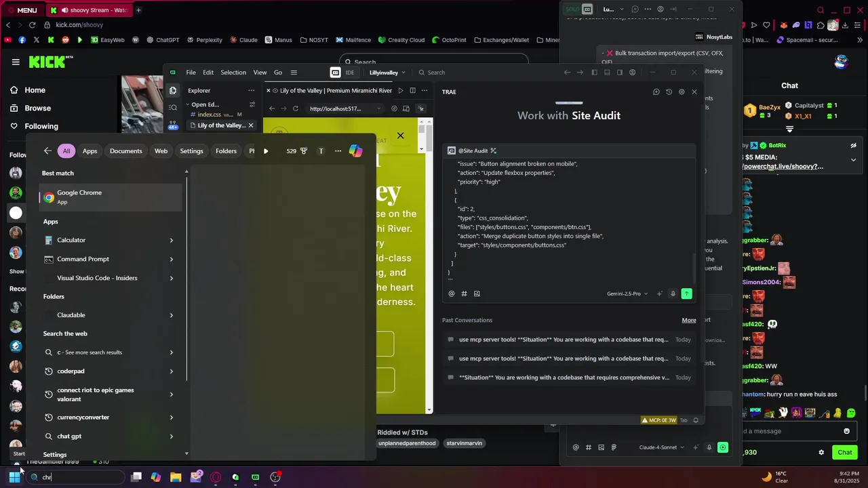This screenshot has width=868, height=488.
Task: Show more search filters arrow
Action: tap(266, 151)
